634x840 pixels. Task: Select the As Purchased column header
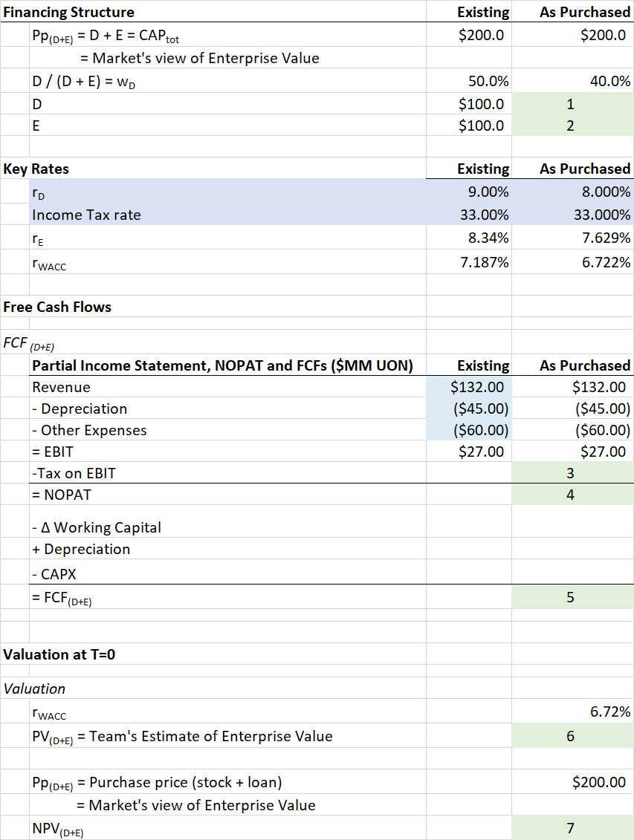(583, 12)
